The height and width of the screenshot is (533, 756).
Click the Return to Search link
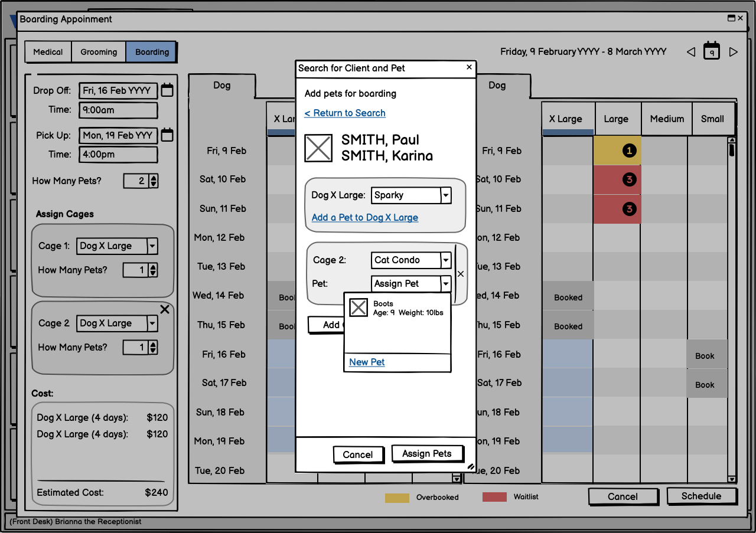coord(345,113)
